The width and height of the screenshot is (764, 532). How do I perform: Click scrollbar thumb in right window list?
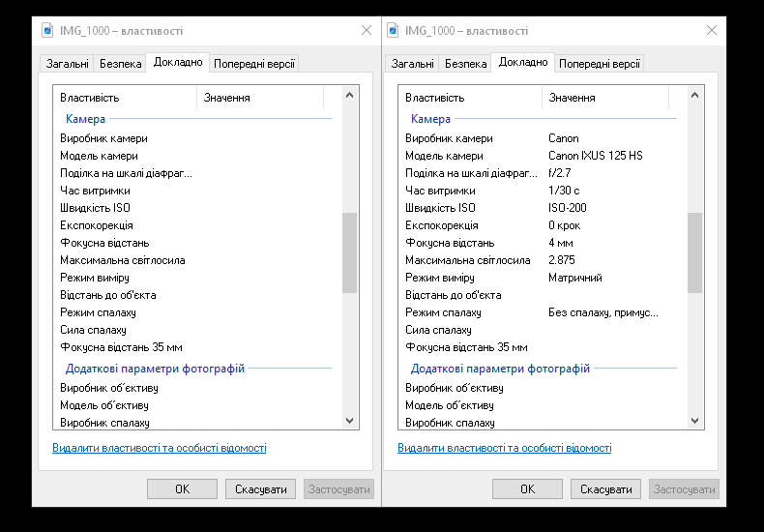(x=694, y=252)
